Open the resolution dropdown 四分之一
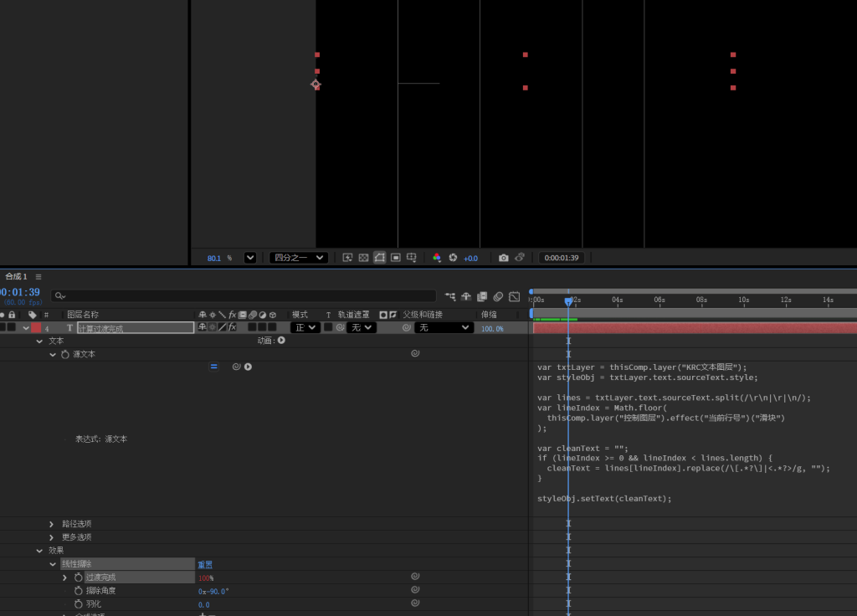This screenshot has height=616, width=857. (299, 258)
